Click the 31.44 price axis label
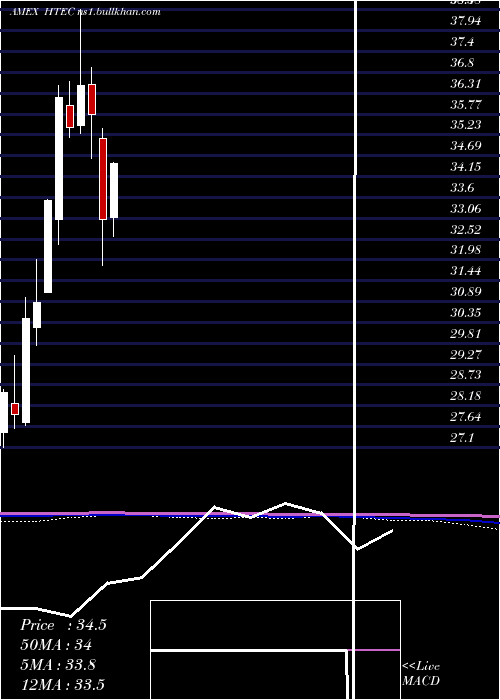500x700 pixels. point(466,271)
